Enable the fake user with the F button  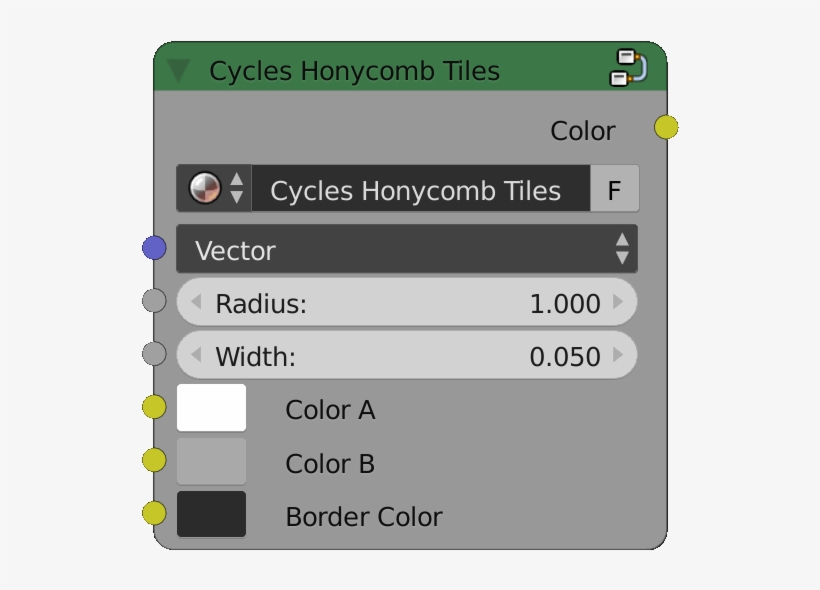614,188
